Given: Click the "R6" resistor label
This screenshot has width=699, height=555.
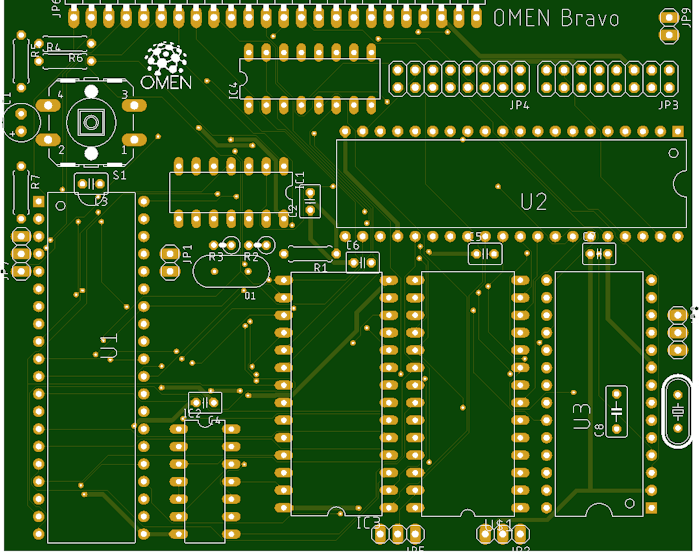Looking at the screenshot, I should tap(76, 58).
